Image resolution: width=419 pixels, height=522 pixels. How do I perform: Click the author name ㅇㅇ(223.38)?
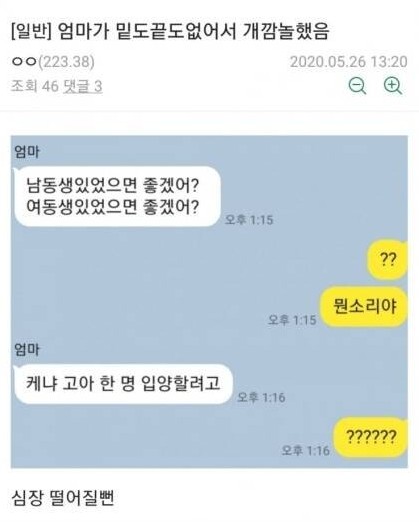click(53, 62)
